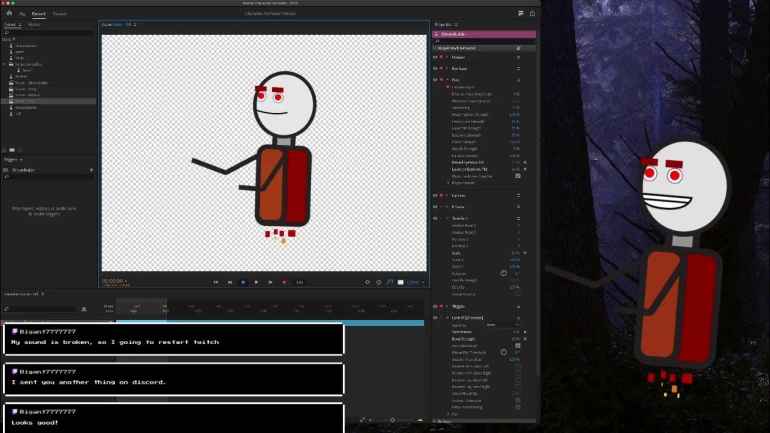Image resolution: width=770 pixels, height=433 pixels.
Task: Click the Home icon in the top bar
Action: pyautogui.click(x=8, y=14)
